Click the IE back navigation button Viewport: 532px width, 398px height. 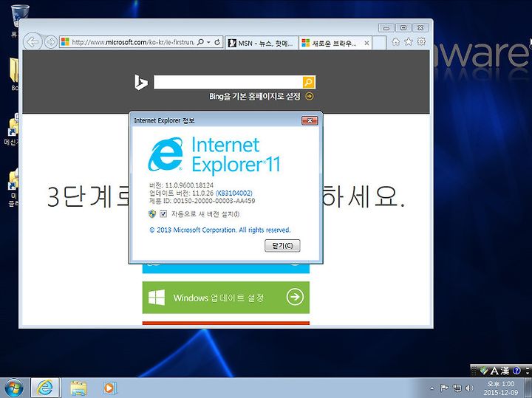point(33,42)
